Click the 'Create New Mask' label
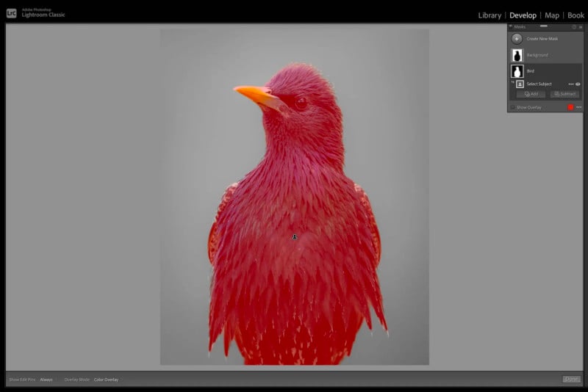Viewport: 588px width, 392px height. [542, 39]
